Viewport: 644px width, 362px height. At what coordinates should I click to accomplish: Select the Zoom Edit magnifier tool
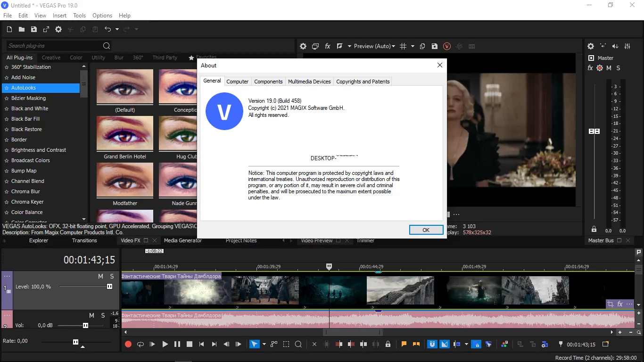pos(298,345)
